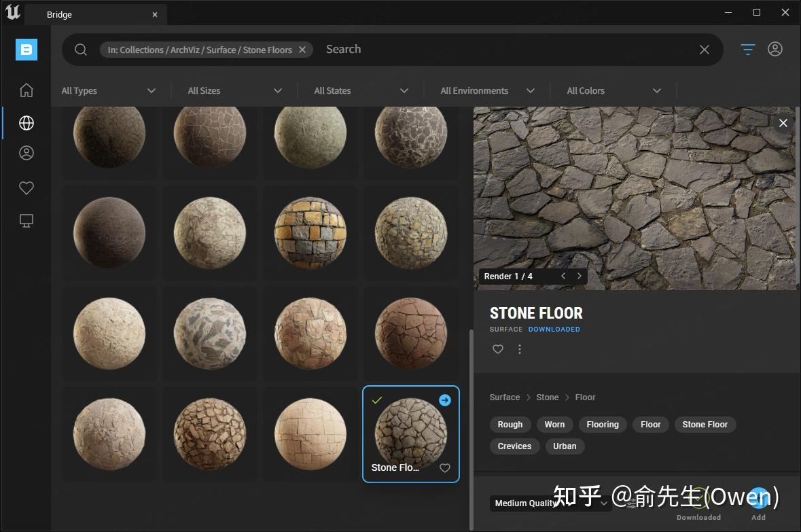Viewport: 801px width, 532px height.
Task: Open the Medium Quality dropdown
Action: [550, 503]
